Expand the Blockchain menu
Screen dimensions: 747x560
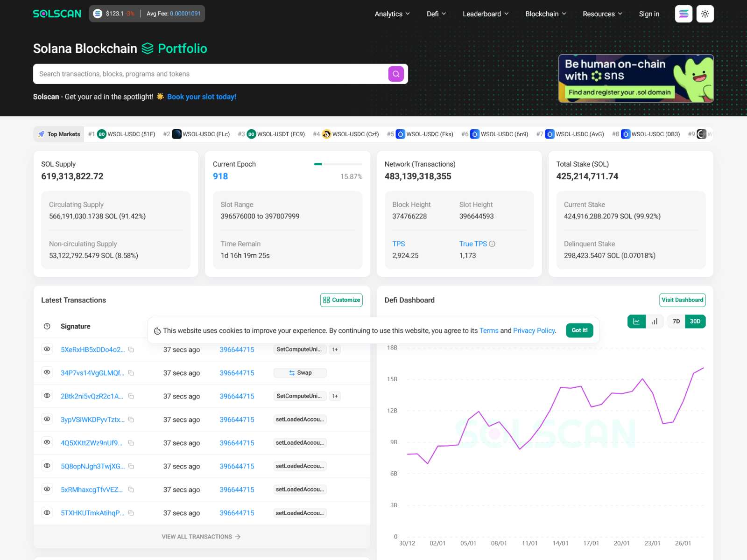[546, 14]
